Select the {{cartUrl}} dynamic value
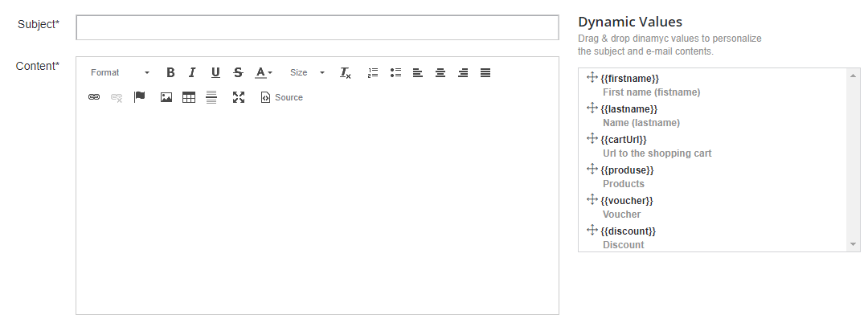The height and width of the screenshot is (327, 868). (x=624, y=140)
